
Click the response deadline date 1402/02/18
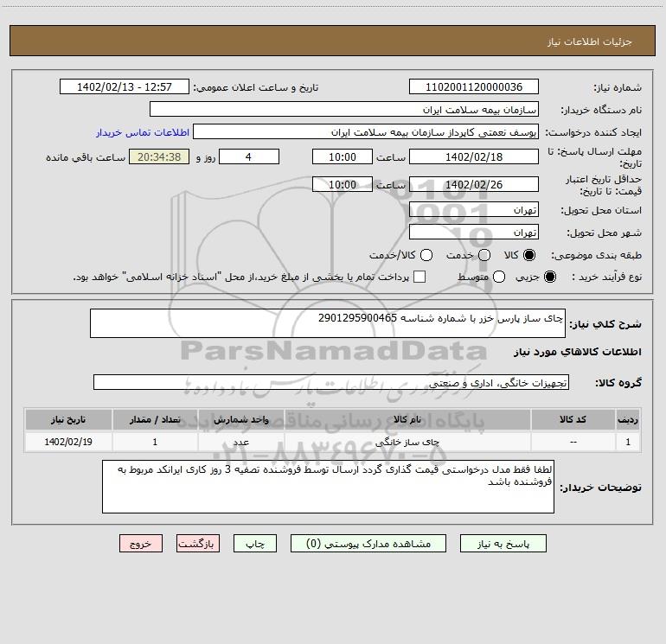click(x=474, y=156)
